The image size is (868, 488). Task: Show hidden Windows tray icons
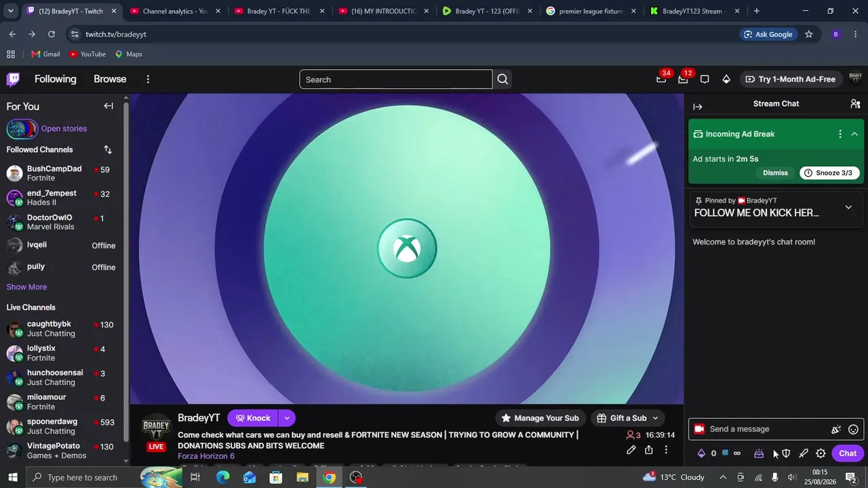[x=723, y=477]
